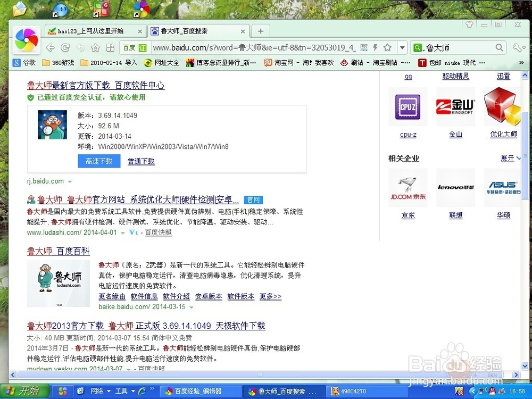Expand the bookmarks bar overflow chevron
This screenshot has height=399, width=532.
click(x=521, y=62)
